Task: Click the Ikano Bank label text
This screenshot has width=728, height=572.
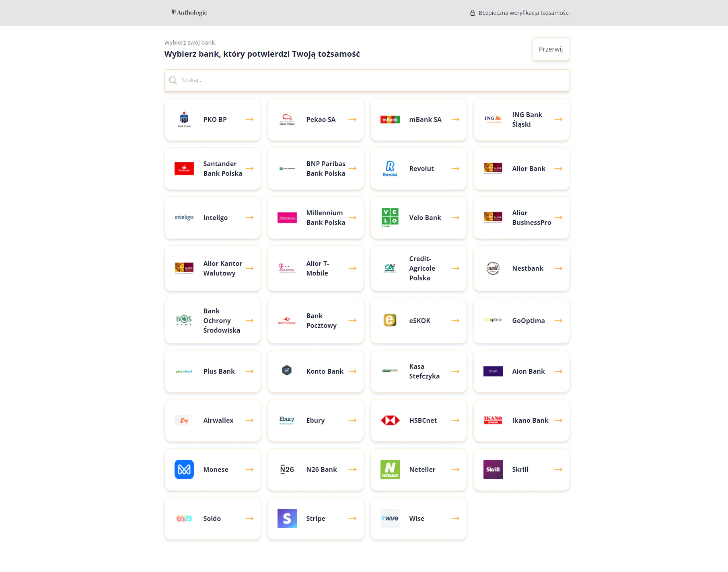Action: (530, 420)
